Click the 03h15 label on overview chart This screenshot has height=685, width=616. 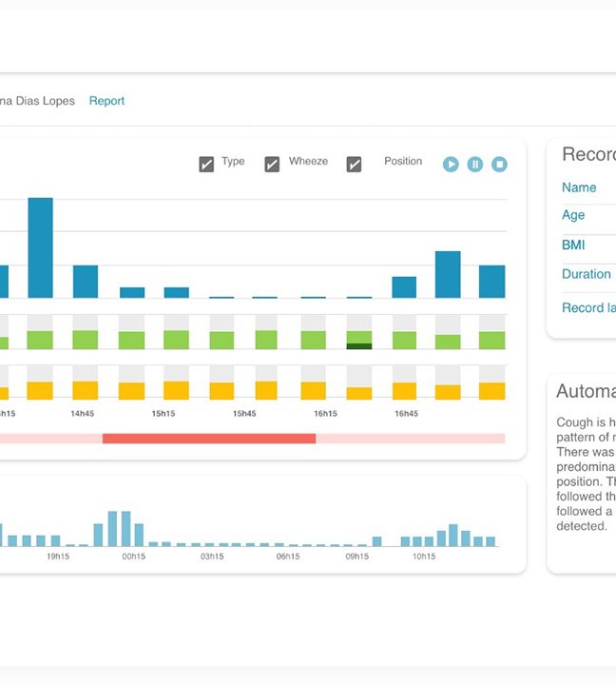pos(212,557)
